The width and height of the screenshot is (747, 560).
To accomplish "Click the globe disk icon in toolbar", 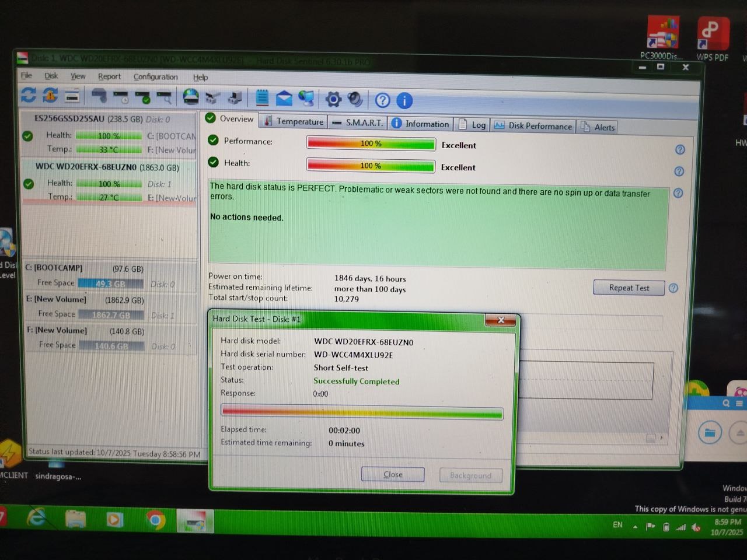I will point(191,97).
